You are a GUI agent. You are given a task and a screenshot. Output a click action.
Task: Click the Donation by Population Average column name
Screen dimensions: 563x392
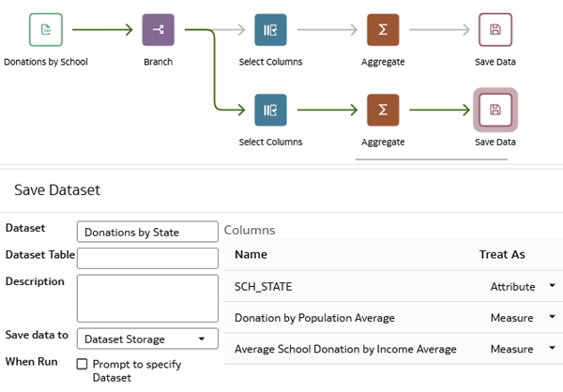314,318
